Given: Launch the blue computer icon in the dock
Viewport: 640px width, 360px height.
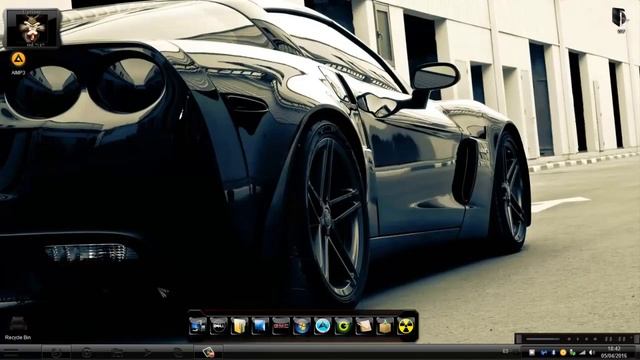Looking at the screenshot, I should pyautogui.click(x=198, y=326).
